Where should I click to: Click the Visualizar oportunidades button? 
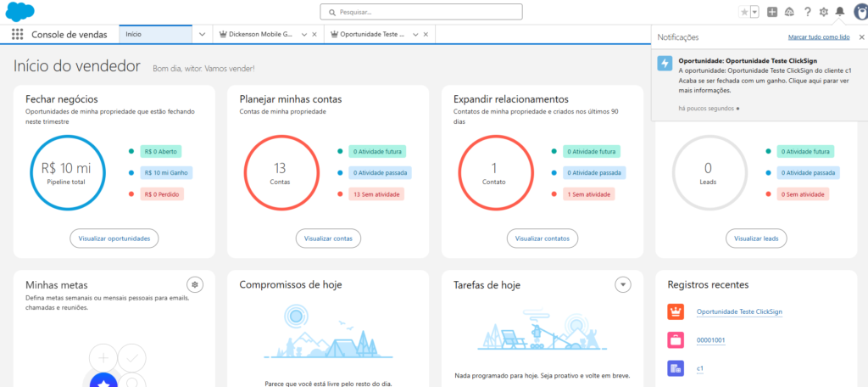click(114, 238)
